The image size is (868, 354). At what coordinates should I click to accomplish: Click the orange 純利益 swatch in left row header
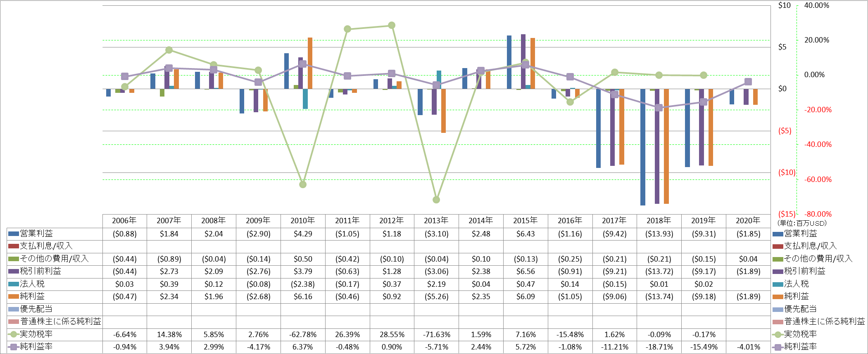click(14, 297)
